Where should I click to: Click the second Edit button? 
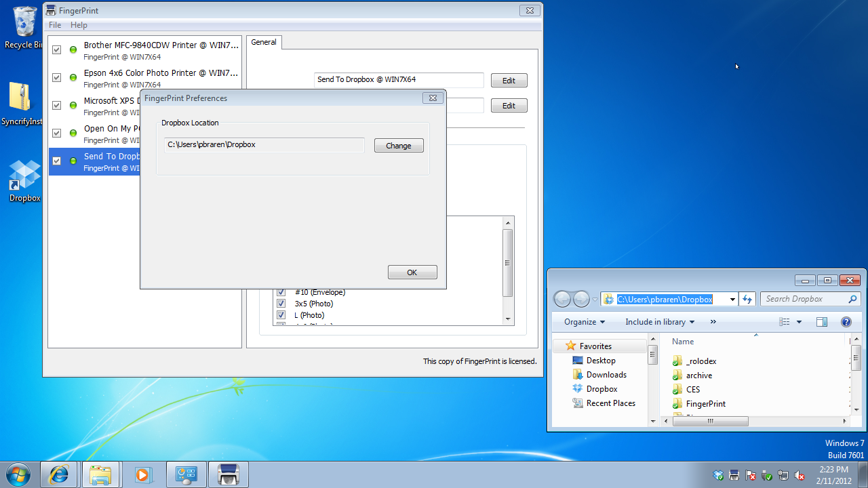[x=509, y=106]
